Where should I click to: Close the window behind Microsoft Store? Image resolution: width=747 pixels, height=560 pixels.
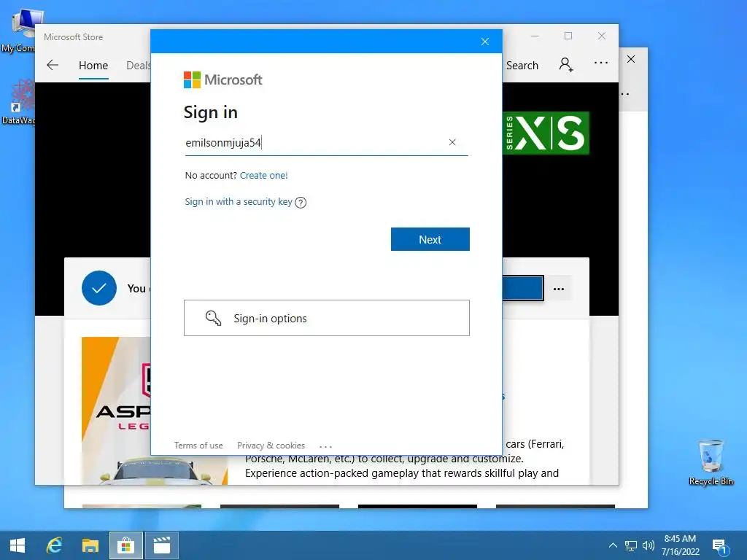coord(631,59)
